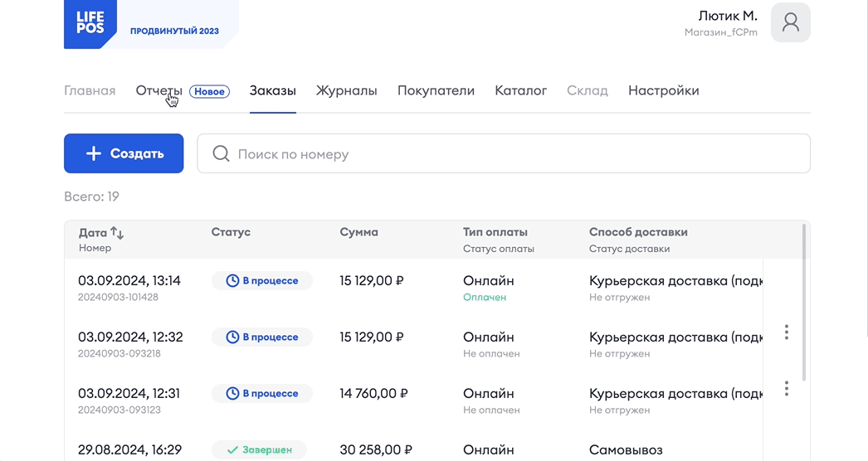Click the Самовывоз delivery method
Viewport: 868px width, 461px height.
(626, 450)
